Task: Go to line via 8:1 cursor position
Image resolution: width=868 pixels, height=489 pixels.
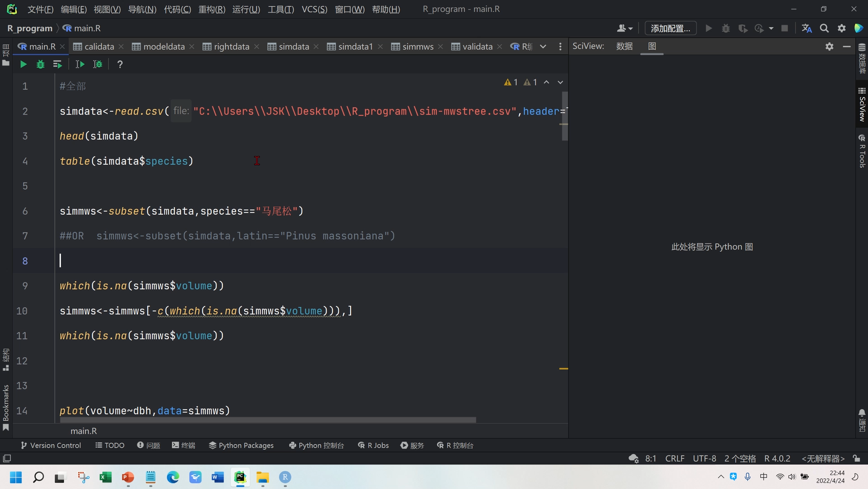Action: tap(651, 458)
